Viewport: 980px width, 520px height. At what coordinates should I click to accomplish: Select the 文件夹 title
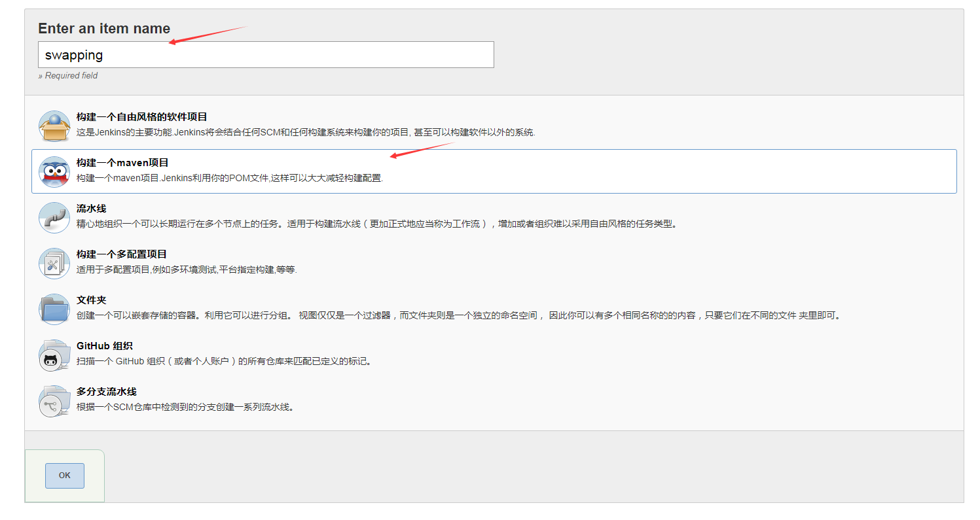point(91,300)
